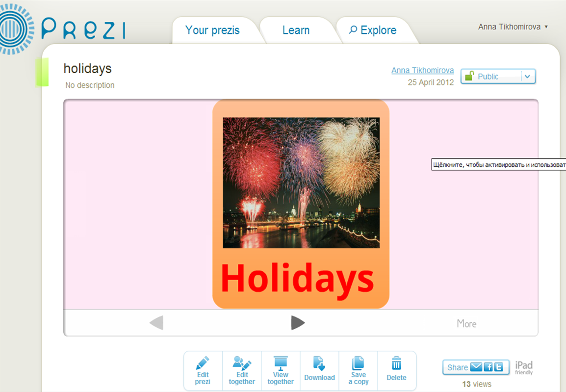The height and width of the screenshot is (392, 566).
Task: Click the green unlocked Public lock icon
Action: click(469, 76)
